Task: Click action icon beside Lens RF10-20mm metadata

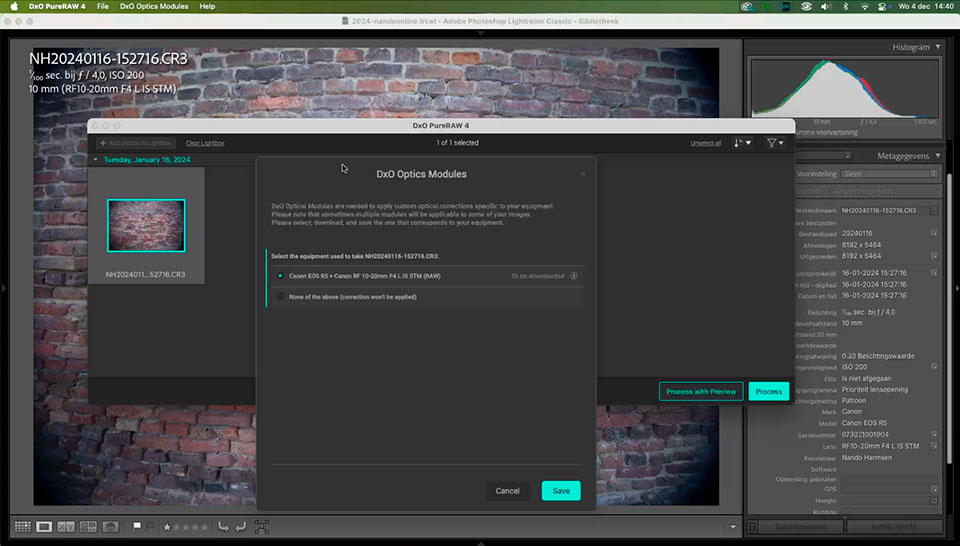Action: coord(934,446)
